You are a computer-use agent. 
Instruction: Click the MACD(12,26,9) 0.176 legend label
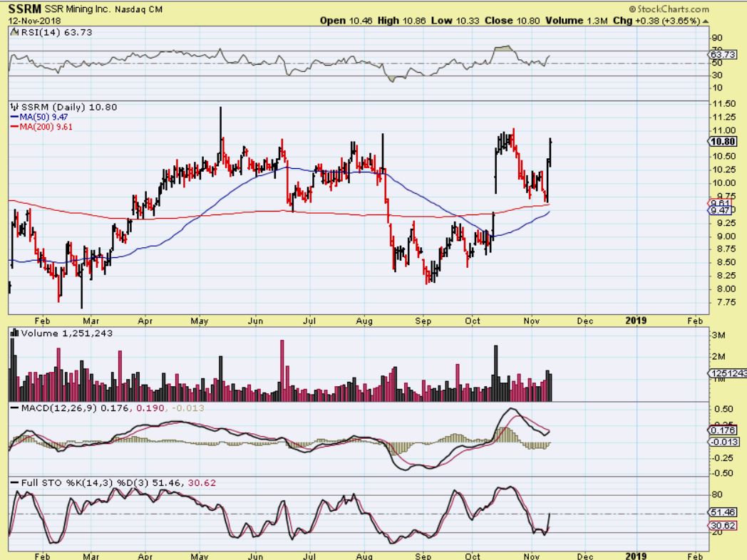(76, 408)
